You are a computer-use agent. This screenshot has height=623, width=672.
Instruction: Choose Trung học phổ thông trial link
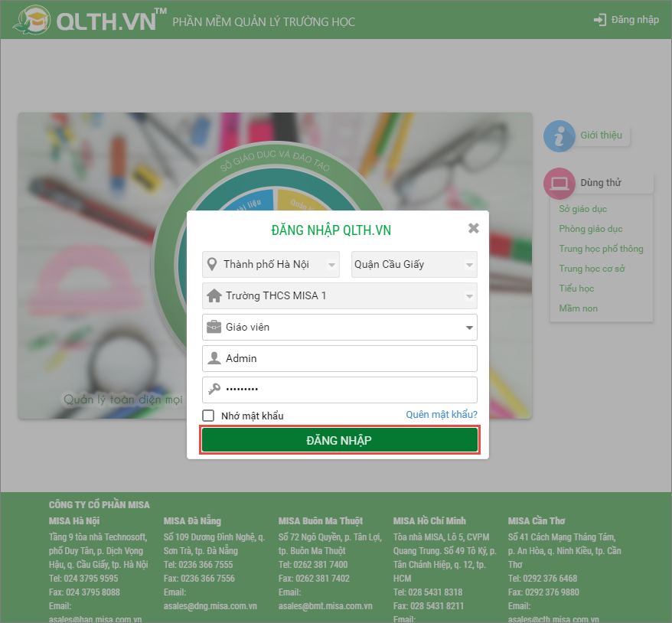(x=601, y=249)
